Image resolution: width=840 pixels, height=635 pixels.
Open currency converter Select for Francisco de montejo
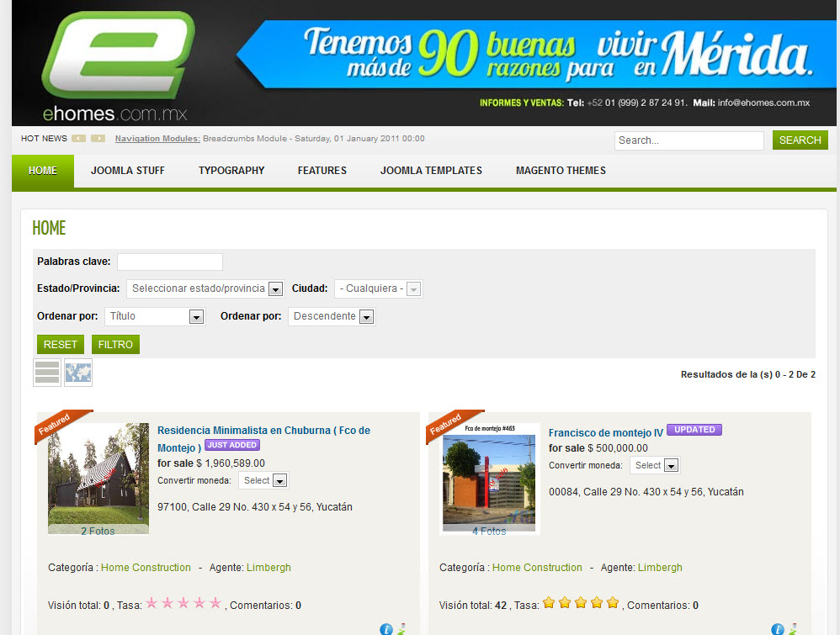655,465
